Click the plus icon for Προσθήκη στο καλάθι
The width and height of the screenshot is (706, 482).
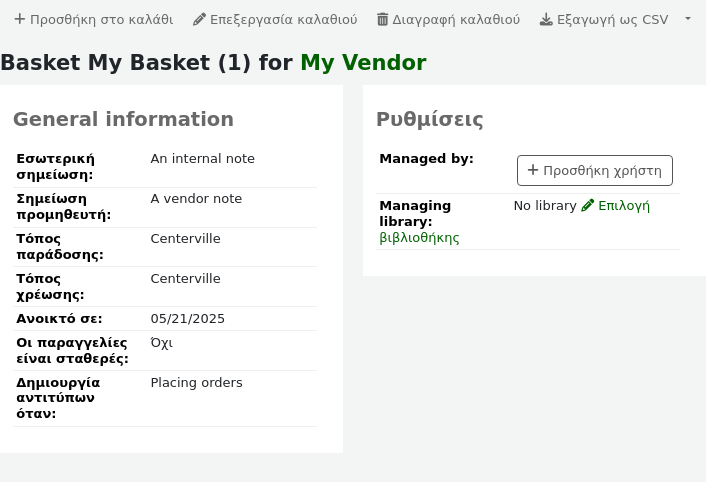pyautogui.click(x=19, y=19)
